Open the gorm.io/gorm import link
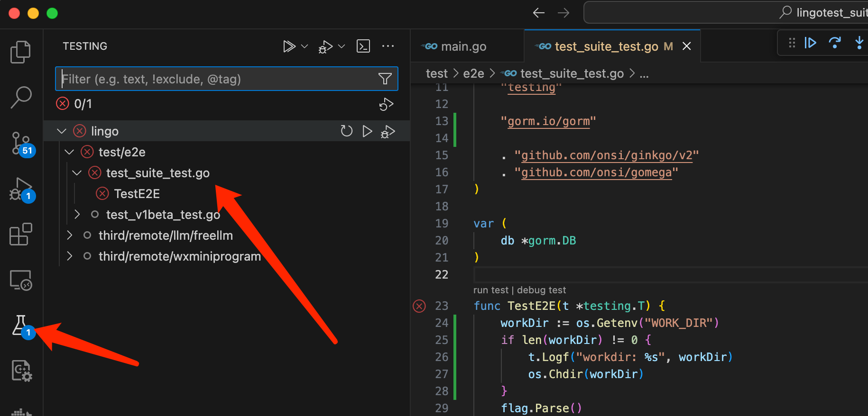This screenshot has height=416, width=868. (x=548, y=121)
